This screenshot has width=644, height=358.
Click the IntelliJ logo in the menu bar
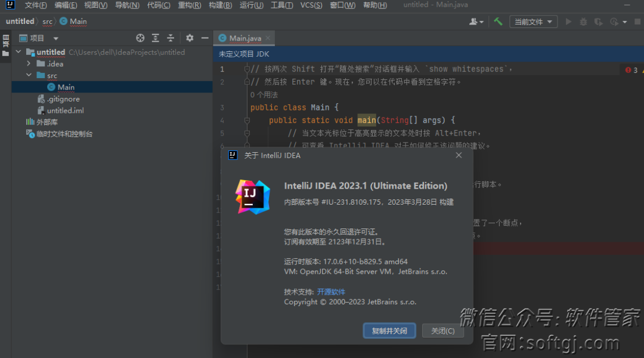pos(10,5)
